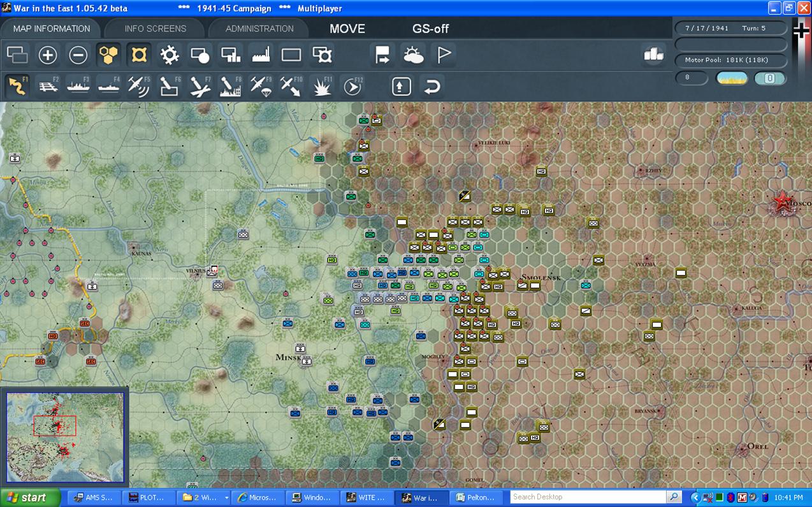Select the F4 amphibious transport icon

pyautogui.click(x=109, y=86)
